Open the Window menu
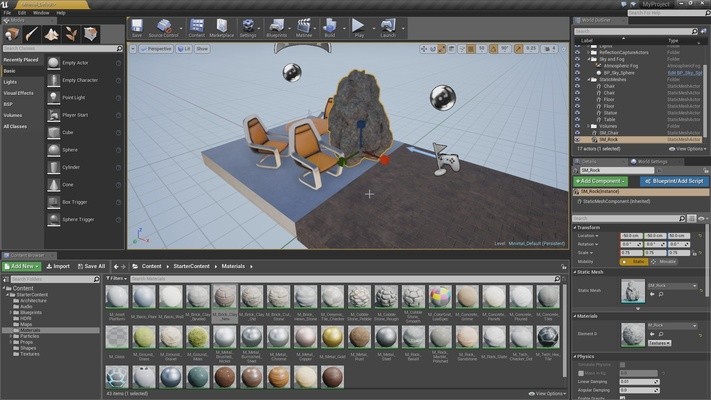The image size is (711, 400). [x=41, y=13]
